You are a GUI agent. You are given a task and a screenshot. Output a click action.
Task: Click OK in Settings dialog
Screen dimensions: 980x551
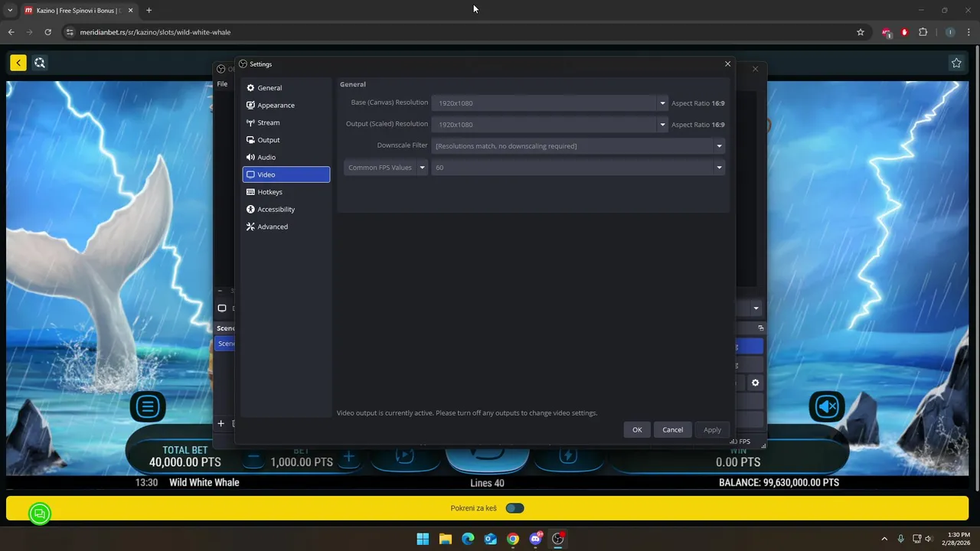pyautogui.click(x=637, y=429)
